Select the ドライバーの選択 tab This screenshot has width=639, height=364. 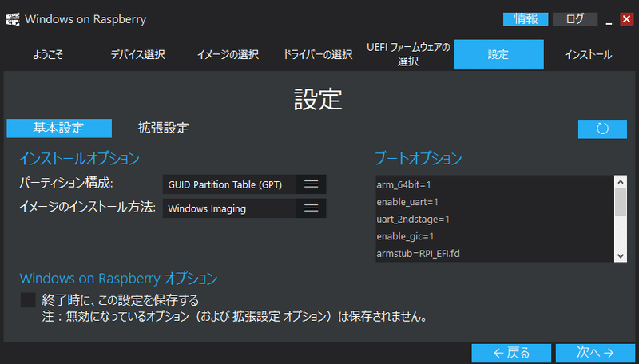(318, 54)
